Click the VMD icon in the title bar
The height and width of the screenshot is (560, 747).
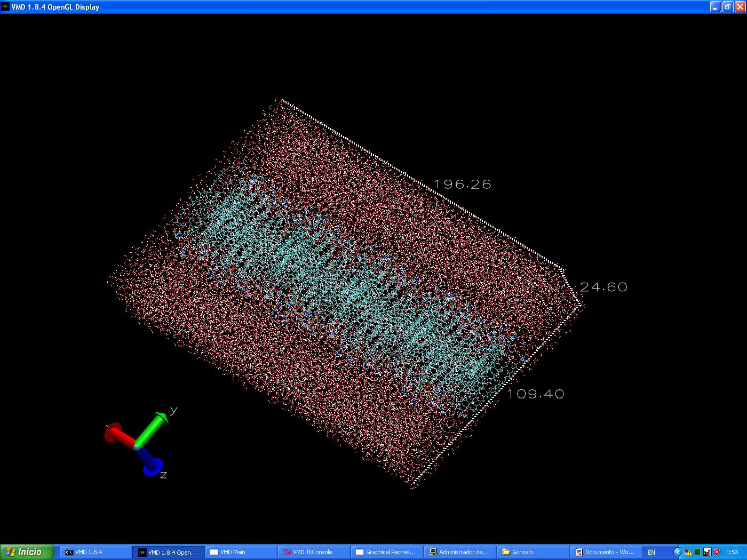pyautogui.click(x=5, y=7)
